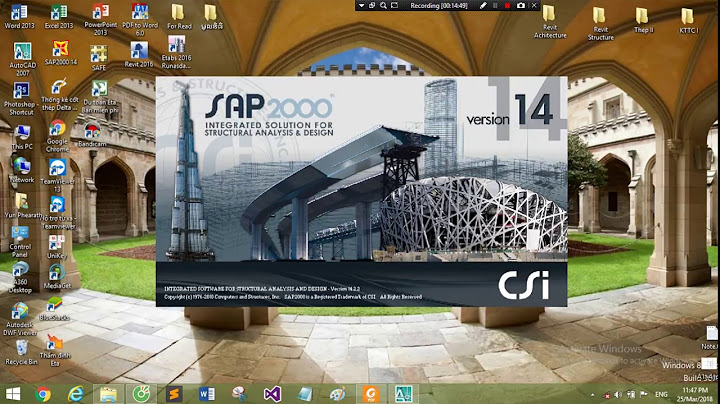Open the Thep II folder
Image resolution: width=720 pixels, height=404 pixels.
tap(643, 20)
